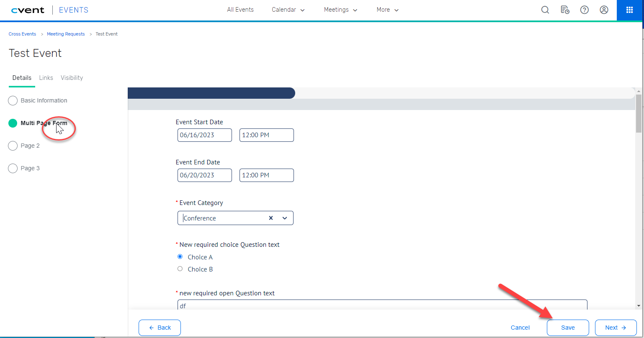Click the Save button
This screenshot has width=644, height=338.
tap(568, 328)
